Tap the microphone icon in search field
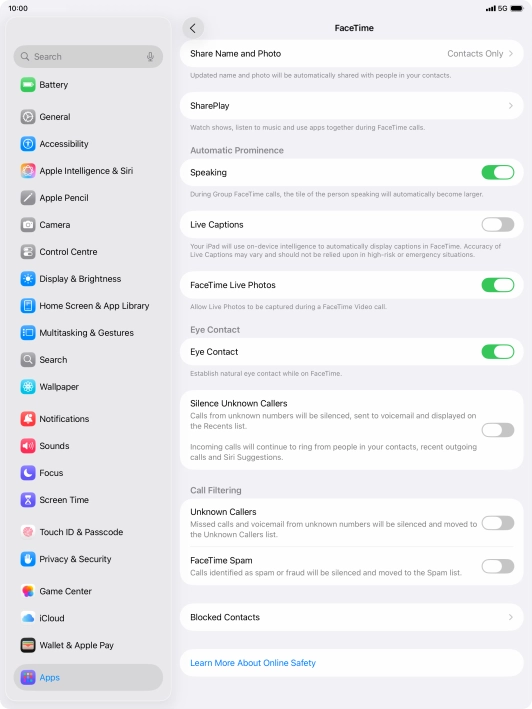Screen dimensions: 532x709 click(x=151, y=57)
